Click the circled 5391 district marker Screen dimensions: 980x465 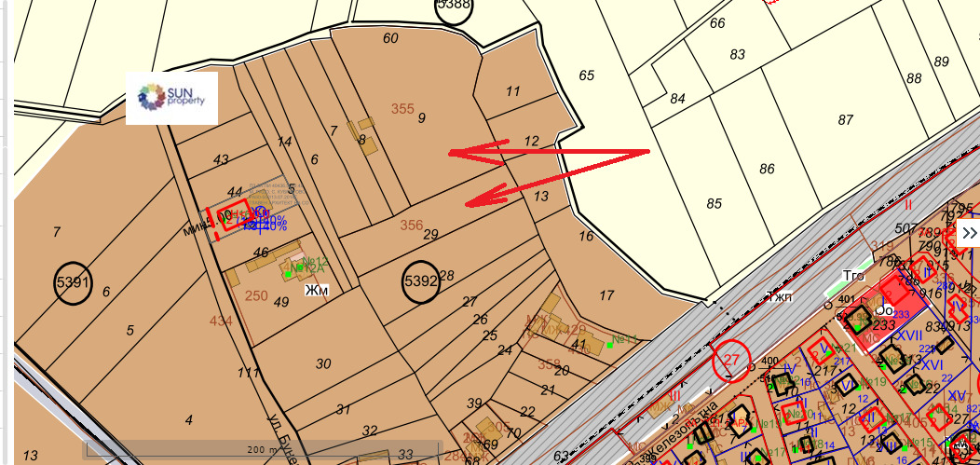point(73,283)
